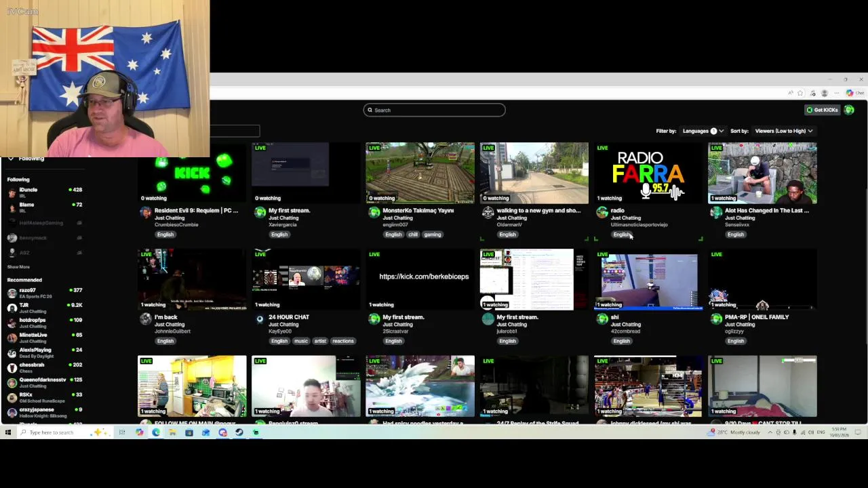
Task: Open the MonsterKo Takılmaç Yayını stream thumbnail
Action: [x=420, y=173]
